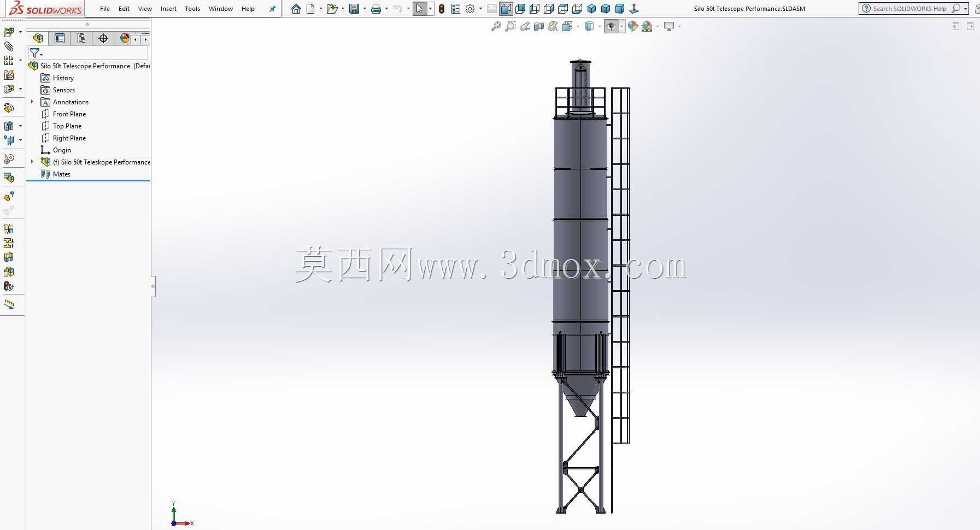Choose the Select cursor tool
The image size is (980, 530).
pyautogui.click(x=420, y=9)
